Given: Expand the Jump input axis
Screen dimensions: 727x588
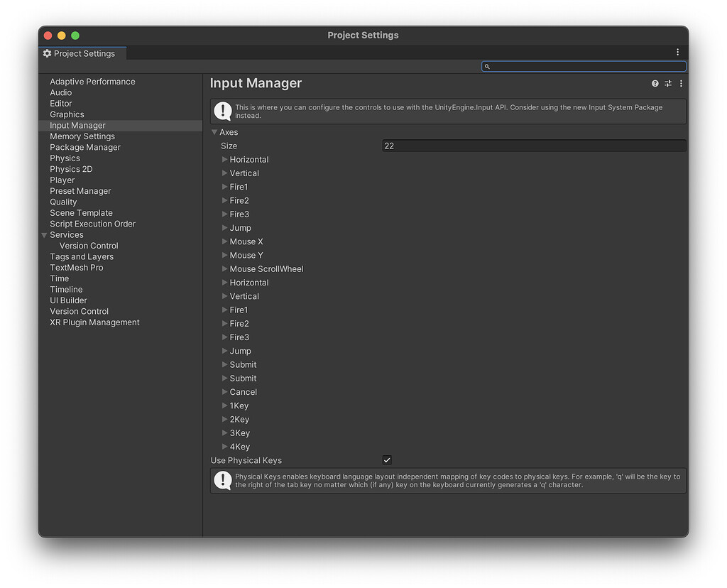Looking at the screenshot, I should pyautogui.click(x=224, y=227).
